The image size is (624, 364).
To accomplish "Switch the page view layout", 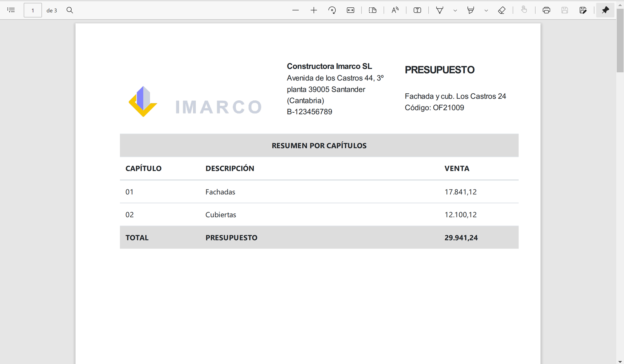I will pos(372,10).
